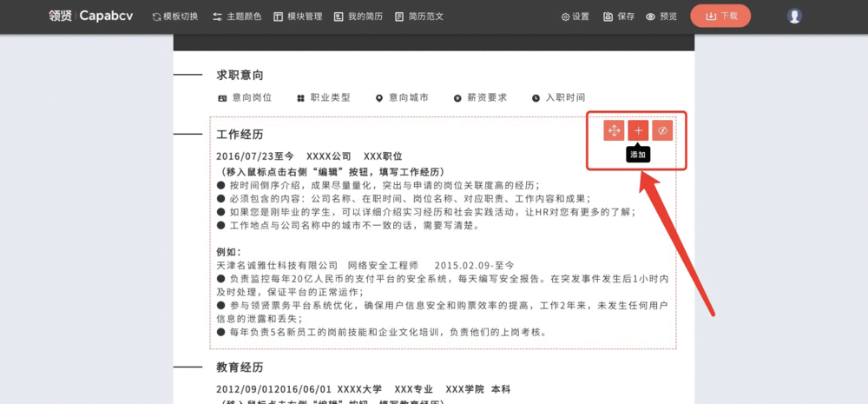This screenshot has width=868, height=404.
Task: Click the 意向岗位 field
Action: click(x=246, y=97)
